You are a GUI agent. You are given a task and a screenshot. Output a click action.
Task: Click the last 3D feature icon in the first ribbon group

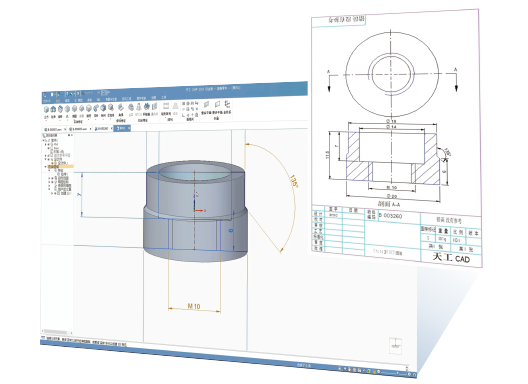point(111,107)
